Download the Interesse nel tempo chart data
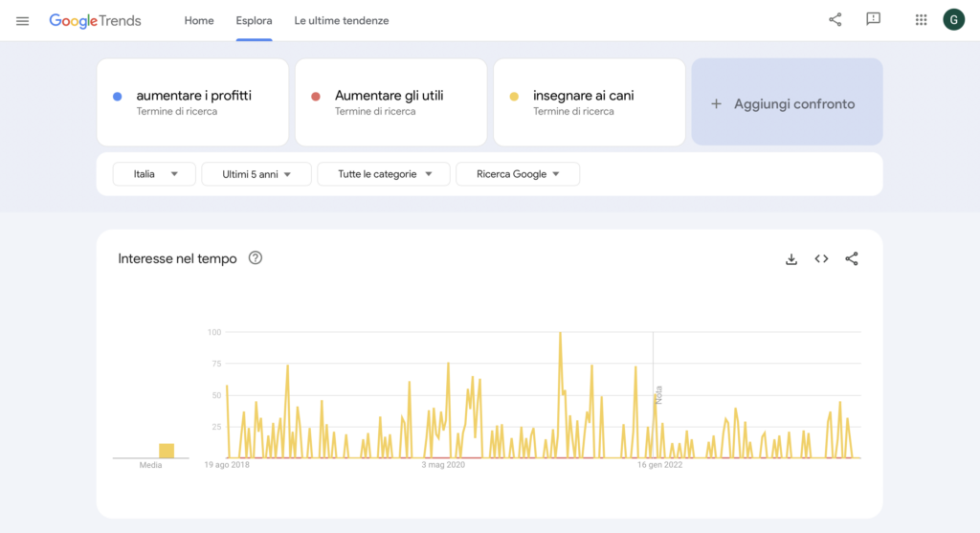980x533 pixels. coord(791,258)
